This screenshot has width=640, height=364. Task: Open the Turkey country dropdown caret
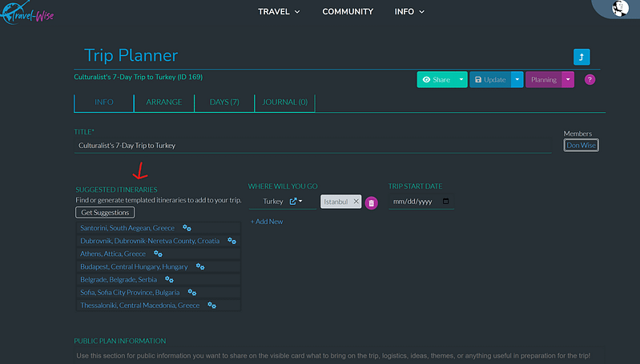click(300, 201)
